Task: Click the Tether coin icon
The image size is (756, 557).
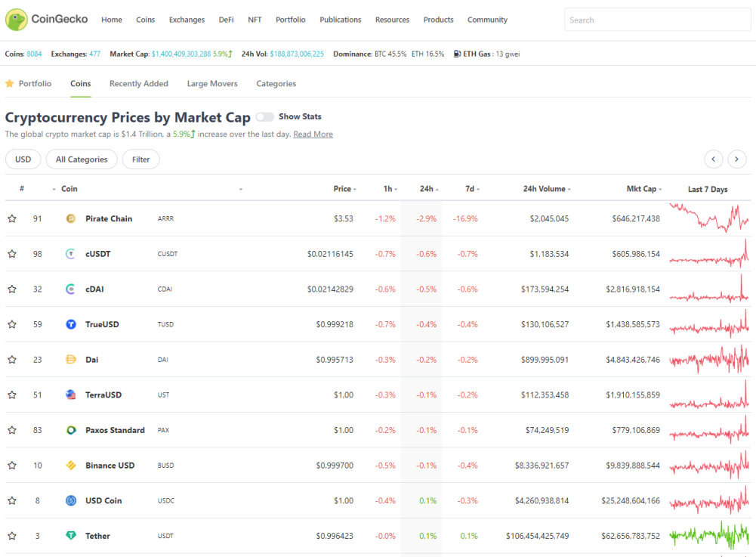Action: 71,536
